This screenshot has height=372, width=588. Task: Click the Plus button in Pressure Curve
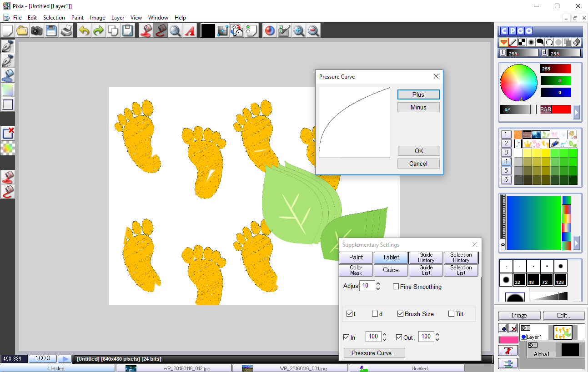418,94
